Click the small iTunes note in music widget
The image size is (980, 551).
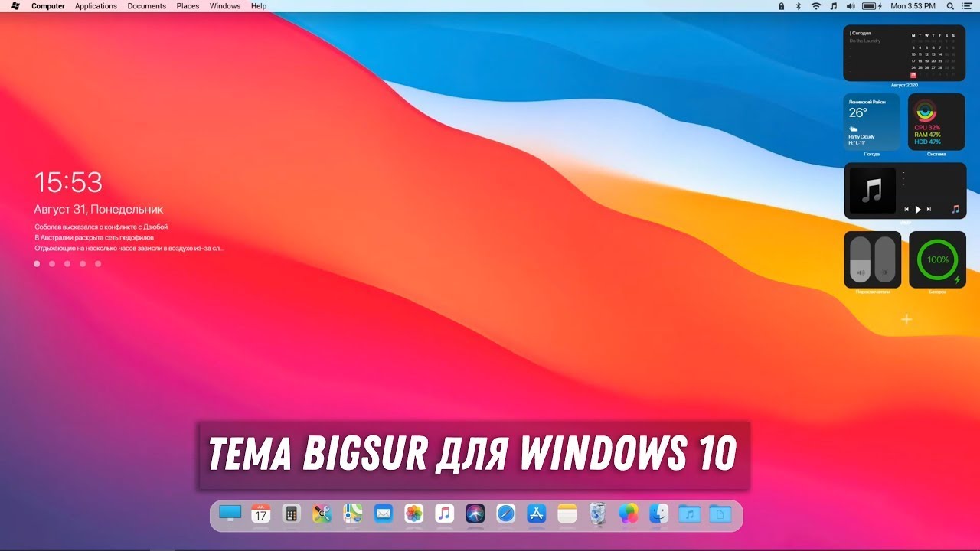(955, 208)
